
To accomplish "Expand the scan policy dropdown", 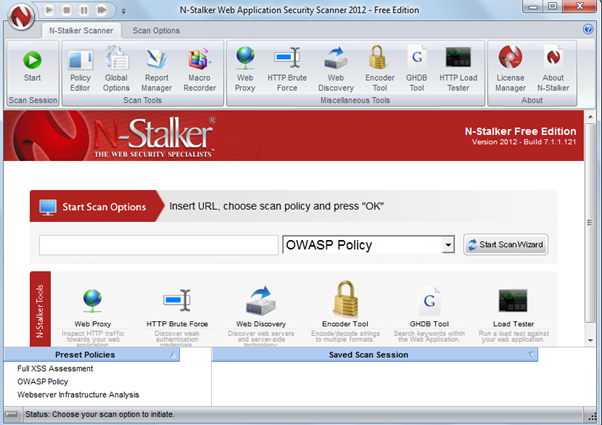I will [x=447, y=245].
